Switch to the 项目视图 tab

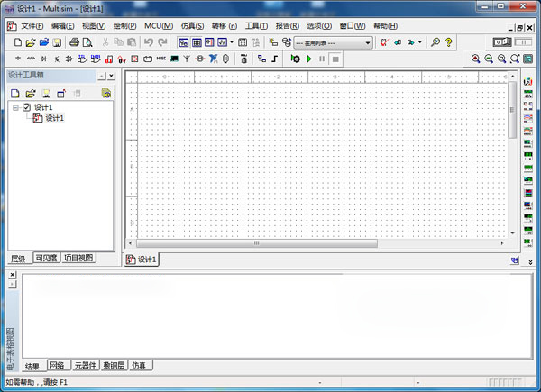(x=78, y=258)
